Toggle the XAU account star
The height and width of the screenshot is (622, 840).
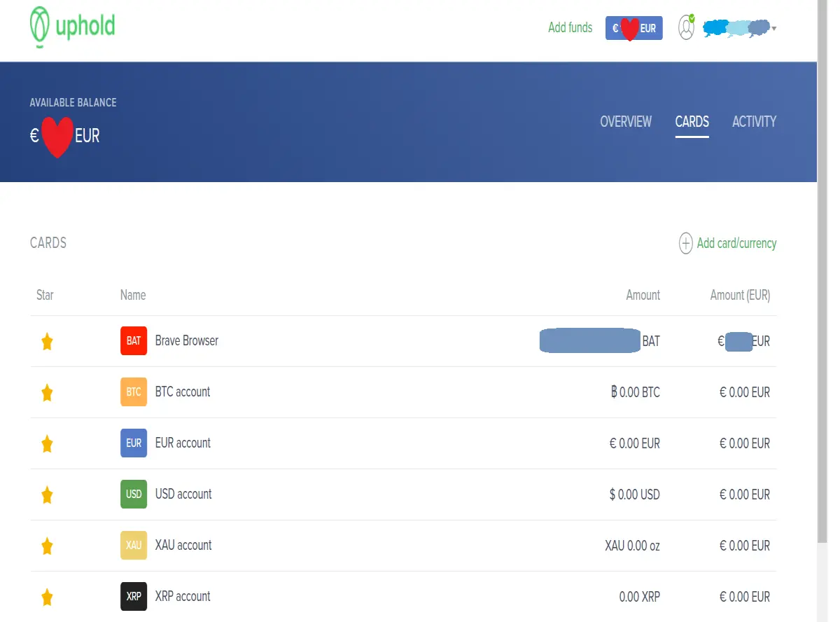coord(47,546)
